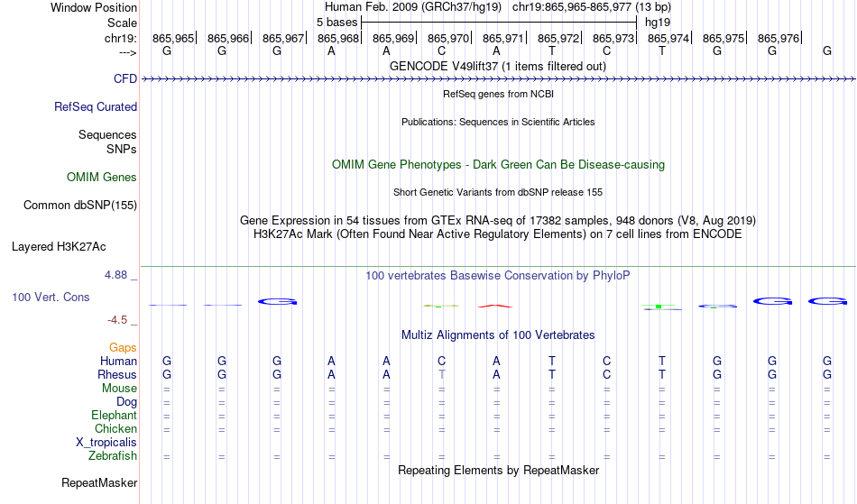The height and width of the screenshot is (504, 857).
Task: Click the 100 Vert. Cons label
Action: pos(51,297)
